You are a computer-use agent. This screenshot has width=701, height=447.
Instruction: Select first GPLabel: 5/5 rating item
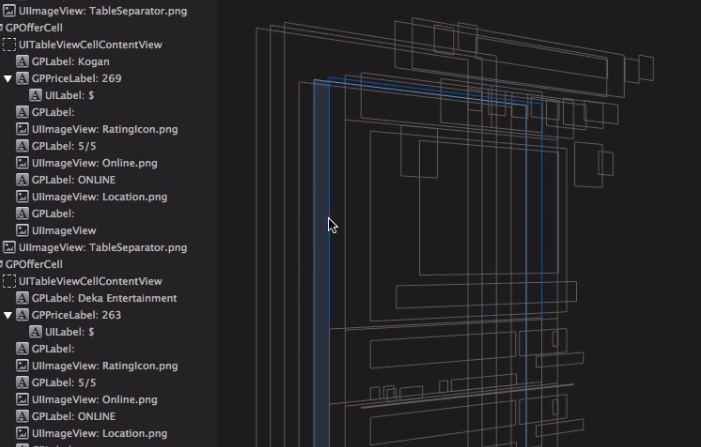click(x=63, y=146)
